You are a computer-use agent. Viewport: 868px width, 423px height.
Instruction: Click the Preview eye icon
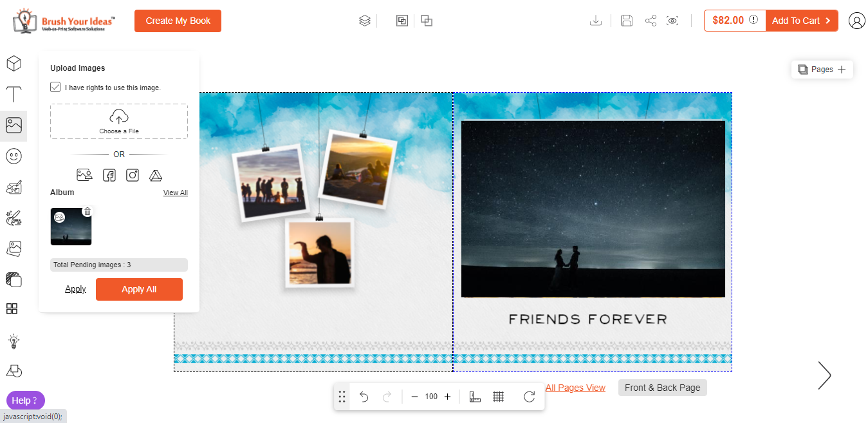click(x=673, y=20)
